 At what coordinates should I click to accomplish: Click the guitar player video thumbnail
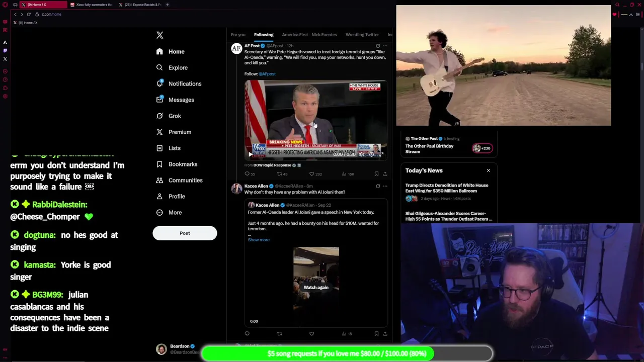point(504,65)
